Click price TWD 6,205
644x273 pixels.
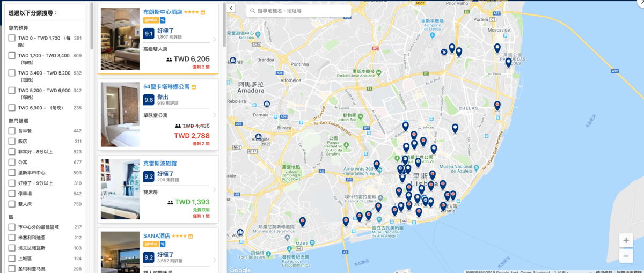(192, 59)
